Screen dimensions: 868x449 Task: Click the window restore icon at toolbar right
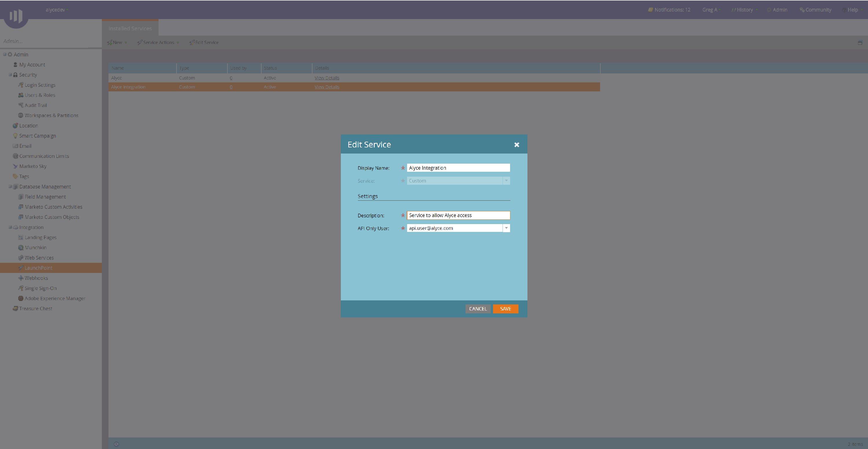pos(860,43)
